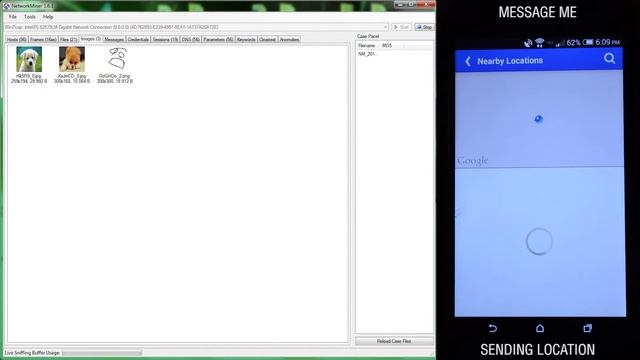Switch to the Anomalies tab

tap(289, 40)
